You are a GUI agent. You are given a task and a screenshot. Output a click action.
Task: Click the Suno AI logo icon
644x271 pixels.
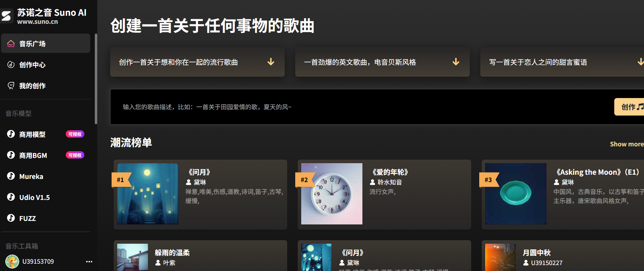(7, 16)
